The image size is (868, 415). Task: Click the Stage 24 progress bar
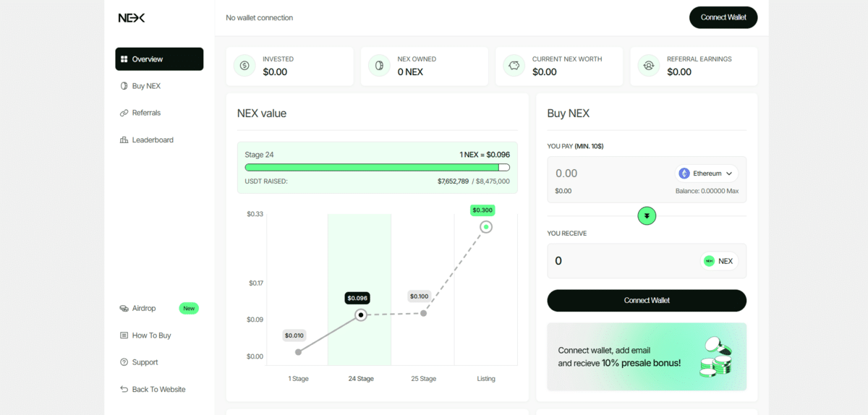(x=378, y=167)
